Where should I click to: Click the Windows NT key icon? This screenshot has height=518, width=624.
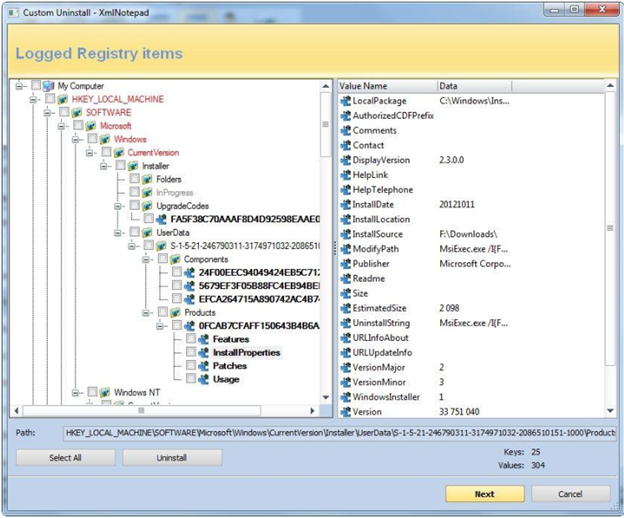[x=105, y=392]
